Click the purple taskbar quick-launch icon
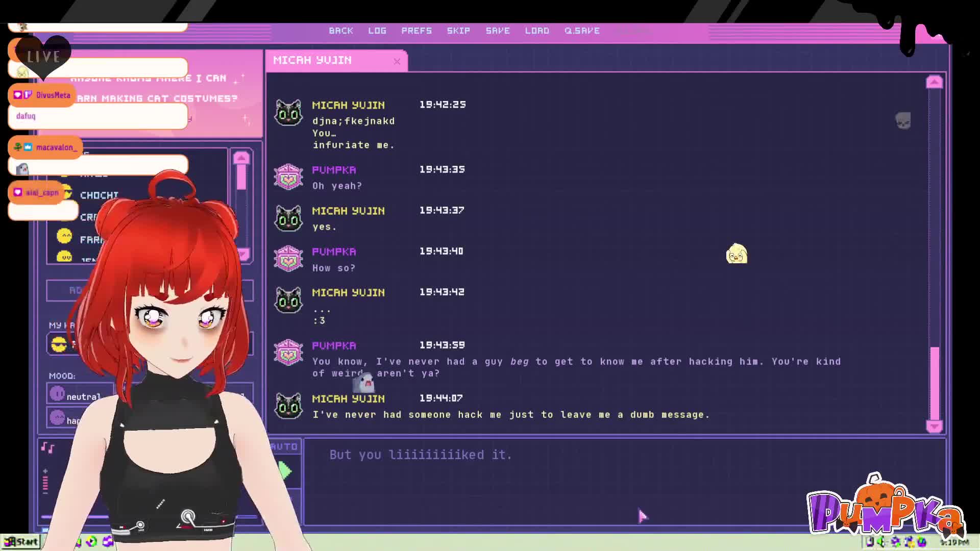 [x=108, y=542]
